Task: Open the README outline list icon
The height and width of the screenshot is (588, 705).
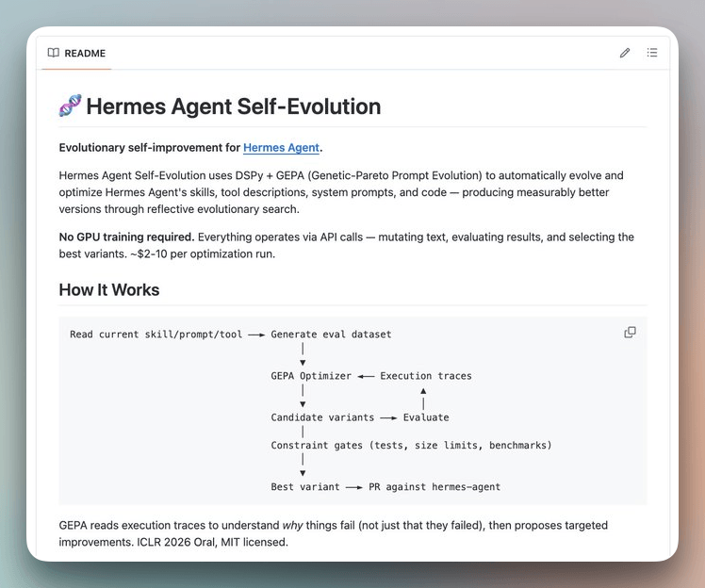Action: pyautogui.click(x=652, y=53)
